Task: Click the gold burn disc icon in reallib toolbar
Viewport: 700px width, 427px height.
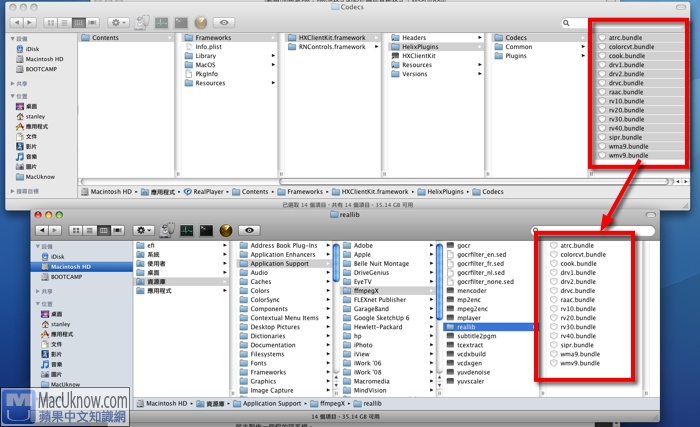Action: (x=226, y=230)
